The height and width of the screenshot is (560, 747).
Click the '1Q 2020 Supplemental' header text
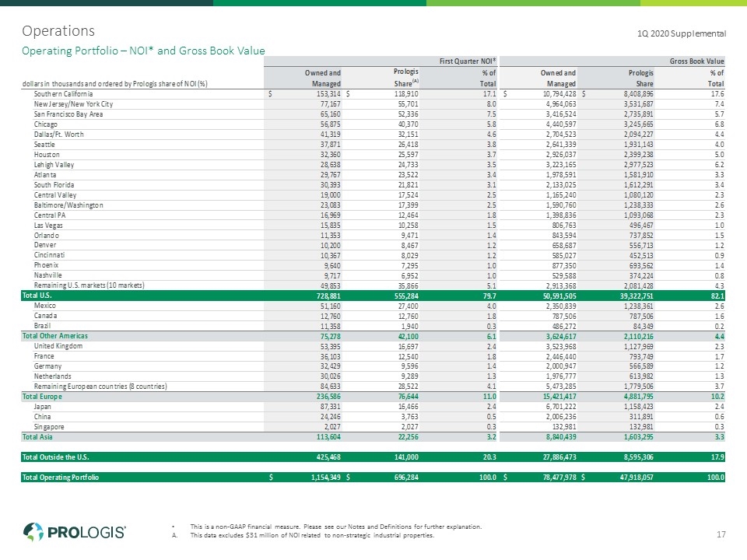[682, 33]
